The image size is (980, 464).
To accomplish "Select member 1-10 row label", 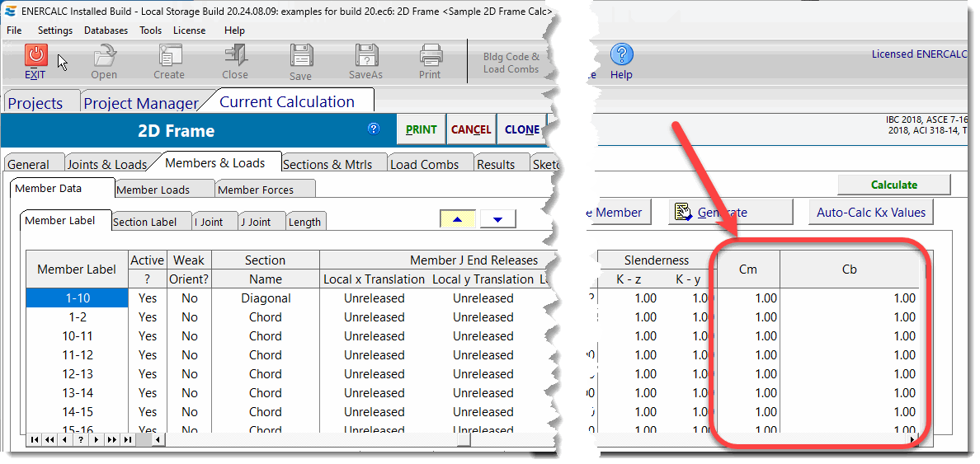I will (x=77, y=298).
